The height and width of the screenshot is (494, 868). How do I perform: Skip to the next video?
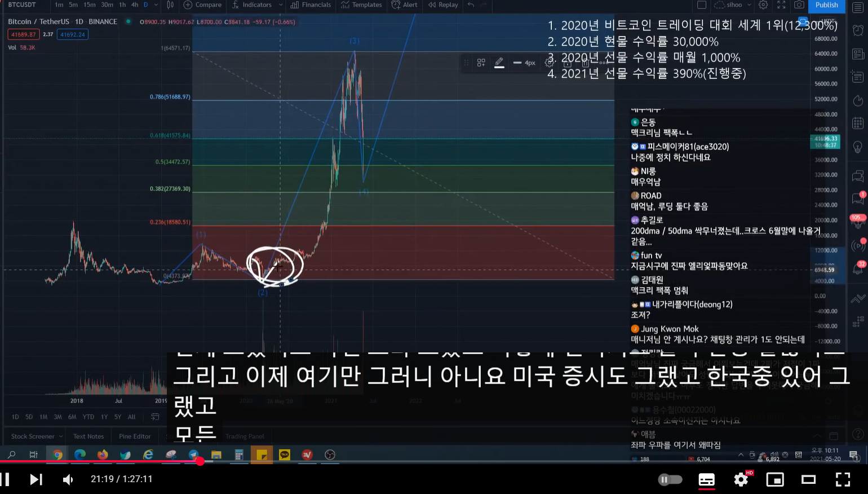(36, 479)
